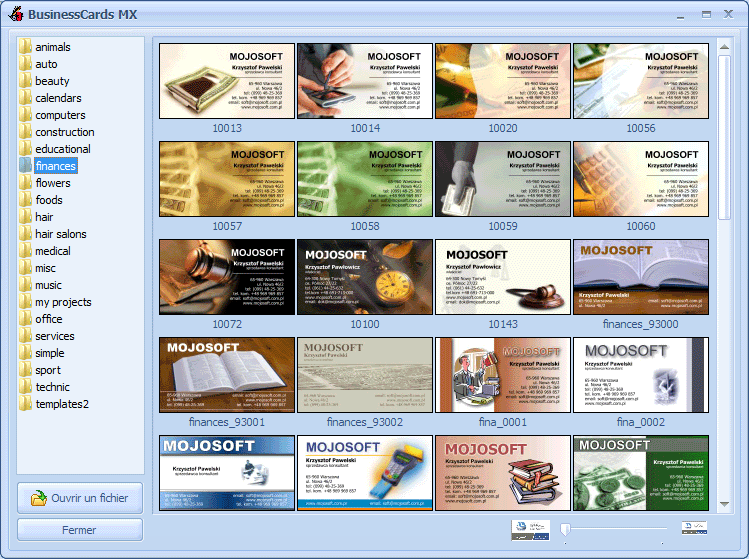The height and width of the screenshot is (559, 749).
Task: Pick the fina_0001 cartoon template
Action: [503, 375]
